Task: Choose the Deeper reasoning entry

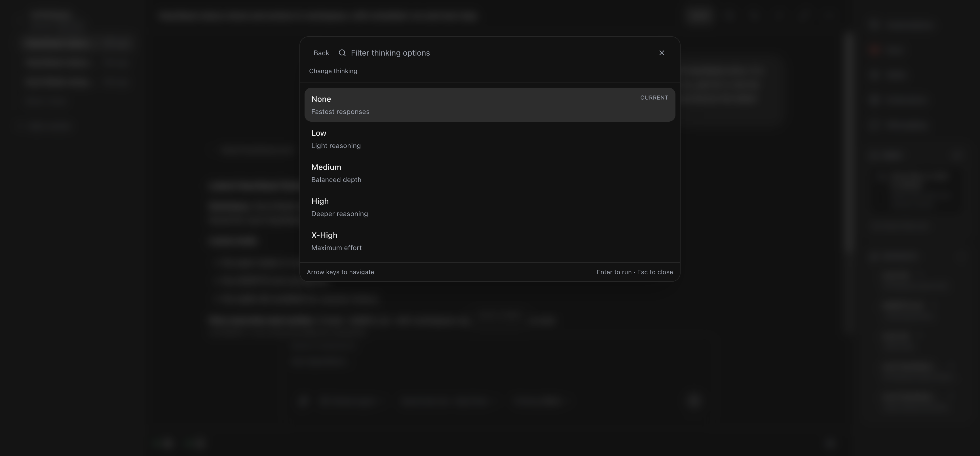Action: tap(339, 214)
